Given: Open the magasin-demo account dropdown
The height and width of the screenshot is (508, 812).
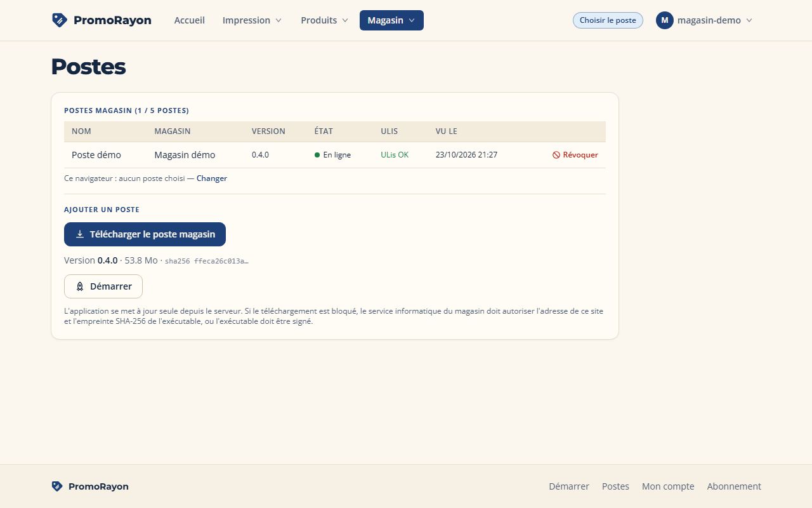Looking at the screenshot, I should tap(704, 20).
